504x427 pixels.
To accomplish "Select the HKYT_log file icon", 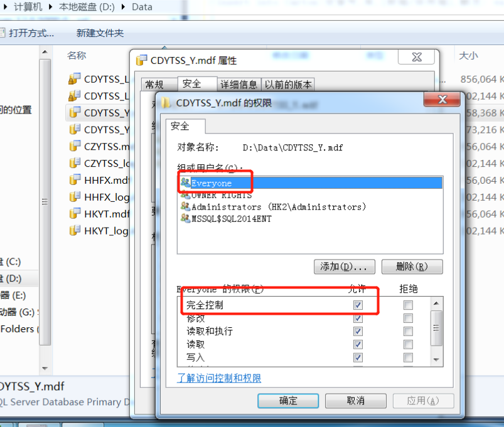I will pyautogui.click(x=75, y=230).
